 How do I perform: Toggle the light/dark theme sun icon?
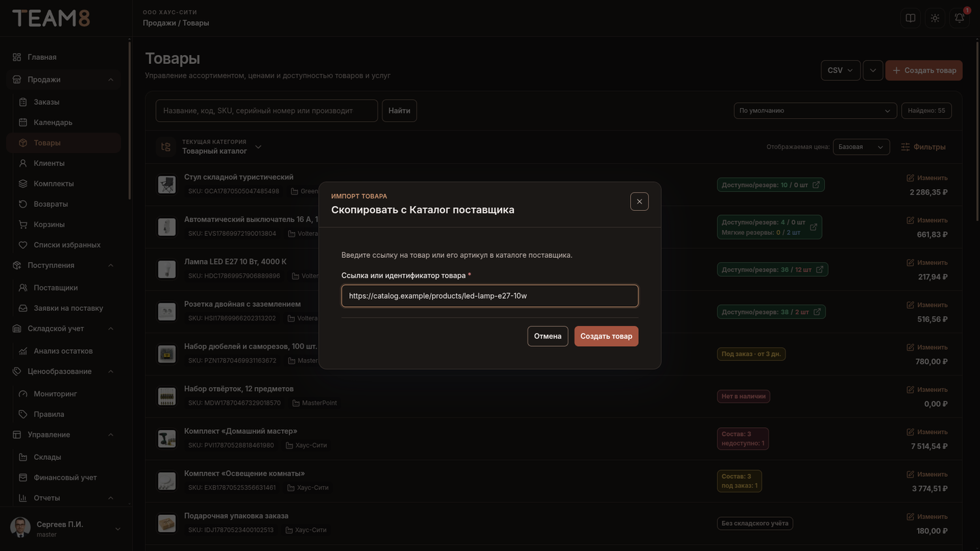tap(935, 18)
